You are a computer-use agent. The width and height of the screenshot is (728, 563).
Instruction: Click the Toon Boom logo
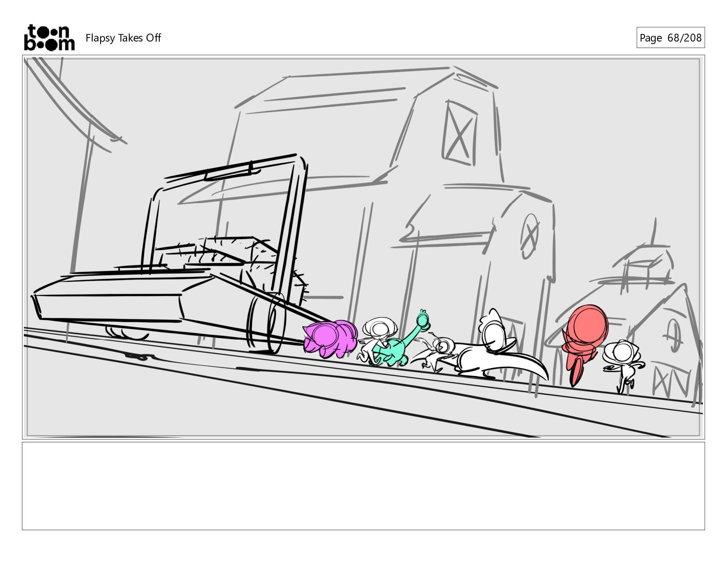tap(49, 38)
